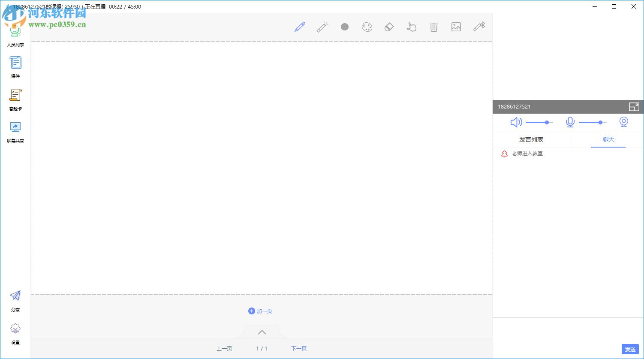Image resolution: width=644 pixels, height=359 pixels.
Task: Mute the speaker icon
Action: pos(516,122)
